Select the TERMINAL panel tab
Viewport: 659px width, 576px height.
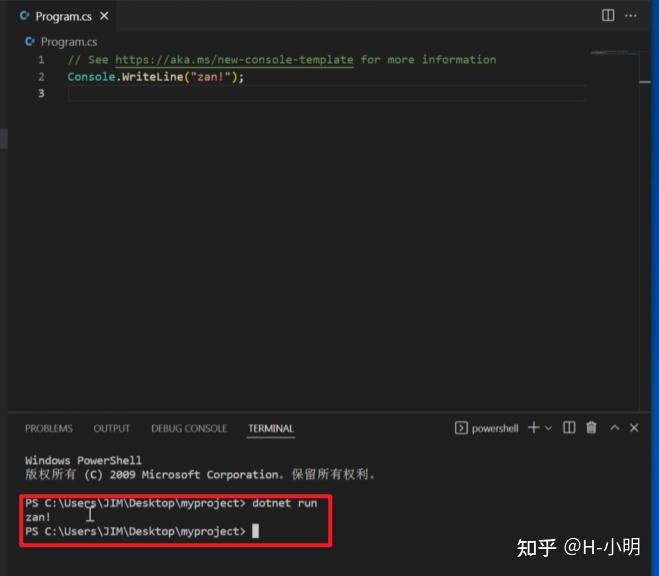pos(271,428)
